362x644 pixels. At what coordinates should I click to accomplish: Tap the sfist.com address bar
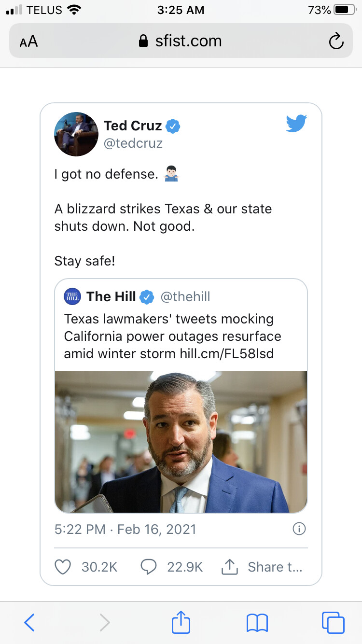tap(181, 41)
